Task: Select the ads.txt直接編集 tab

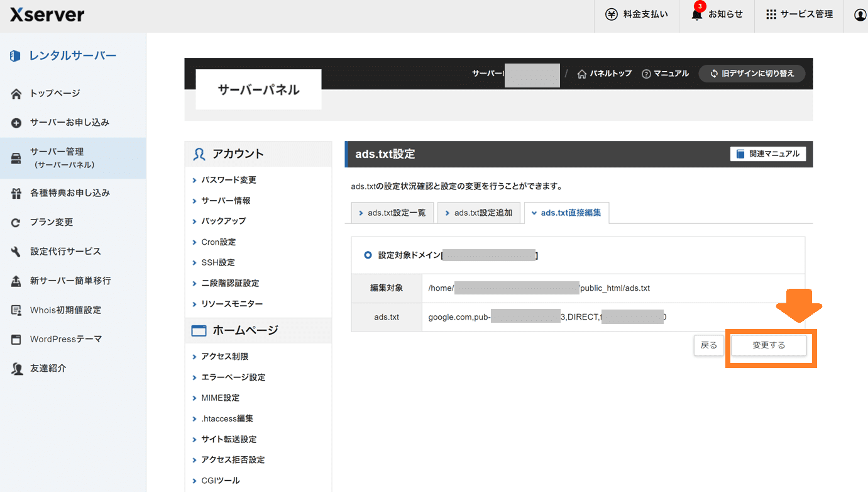Action: pyautogui.click(x=566, y=213)
